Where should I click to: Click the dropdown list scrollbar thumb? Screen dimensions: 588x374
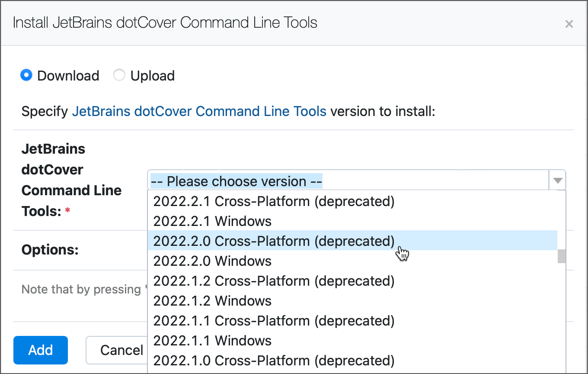click(x=561, y=256)
